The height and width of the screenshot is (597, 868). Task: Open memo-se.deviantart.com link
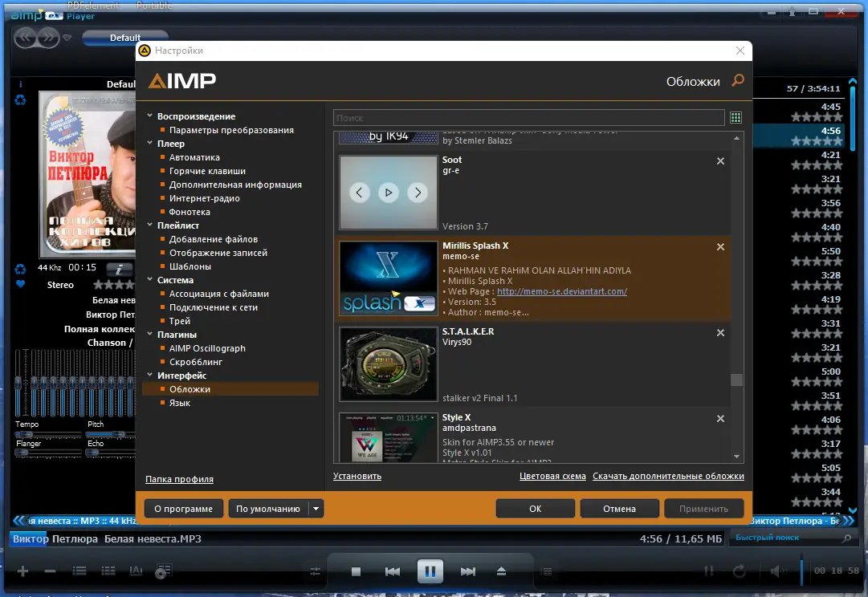[x=562, y=291]
